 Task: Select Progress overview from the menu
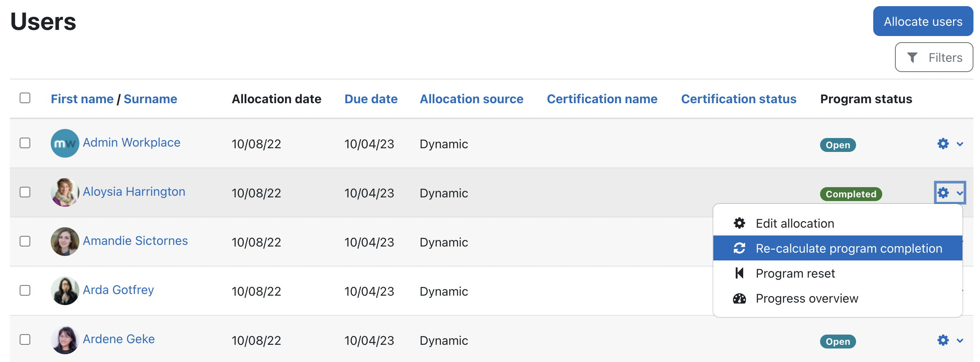807,299
